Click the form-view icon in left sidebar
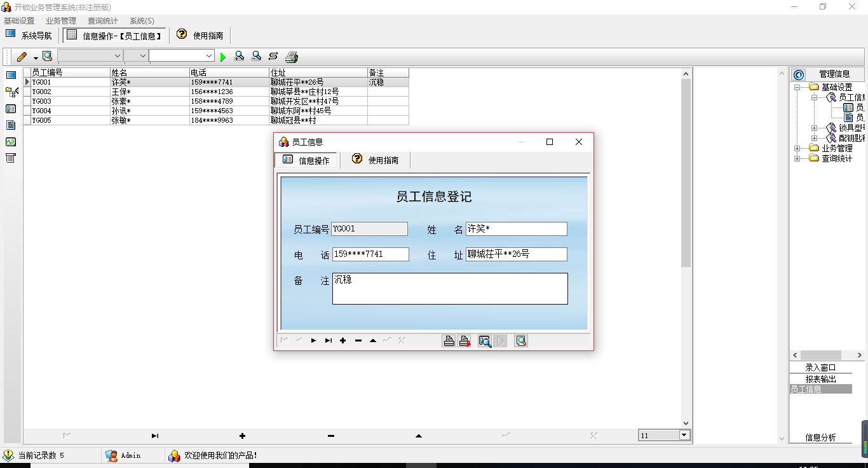868x468 pixels. [11, 109]
